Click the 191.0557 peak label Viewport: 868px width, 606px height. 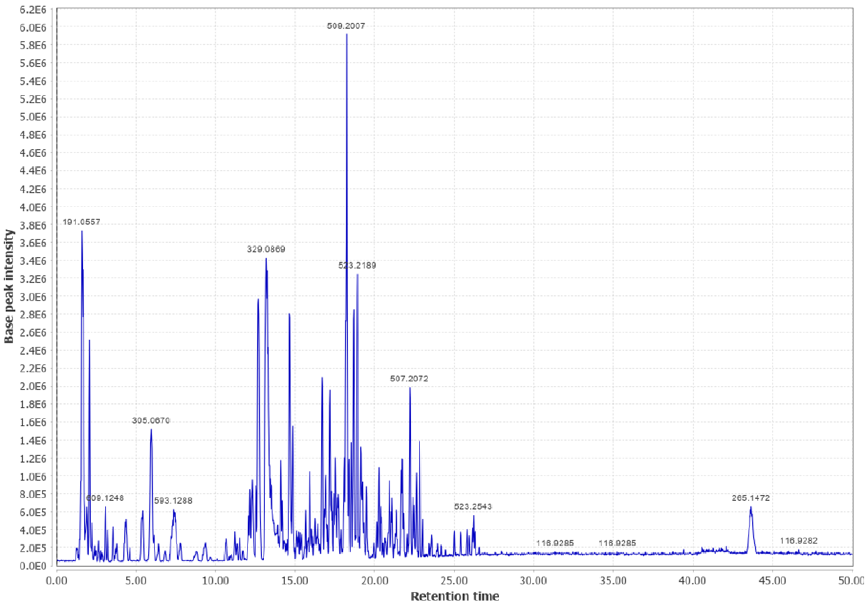[81, 222]
